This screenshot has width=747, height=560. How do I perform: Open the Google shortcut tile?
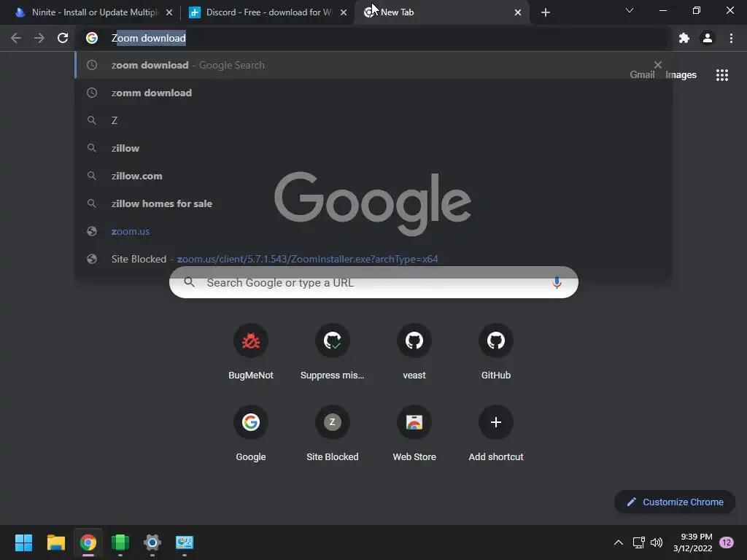point(251,434)
